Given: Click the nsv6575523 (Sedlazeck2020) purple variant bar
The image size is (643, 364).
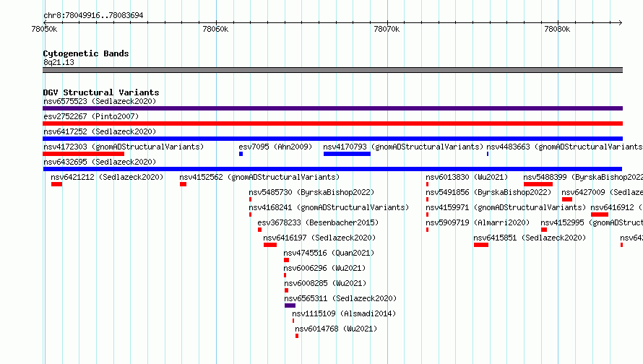Looking at the screenshot, I should (x=332, y=108).
